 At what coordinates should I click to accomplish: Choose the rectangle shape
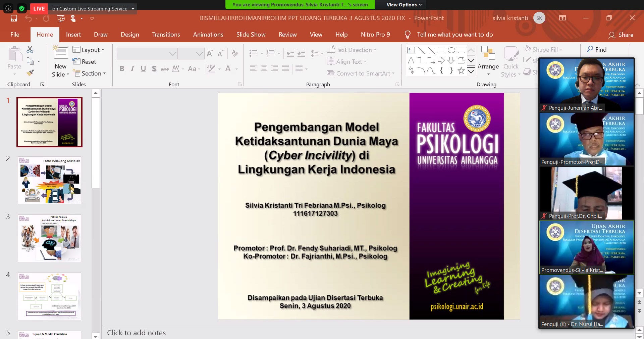441,50
